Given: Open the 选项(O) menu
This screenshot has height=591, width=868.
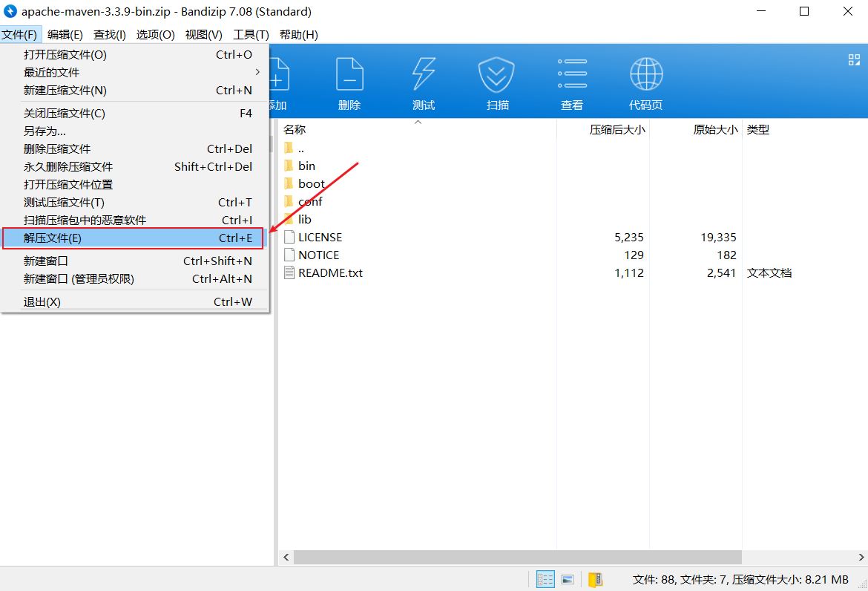Looking at the screenshot, I should [156, 34].
